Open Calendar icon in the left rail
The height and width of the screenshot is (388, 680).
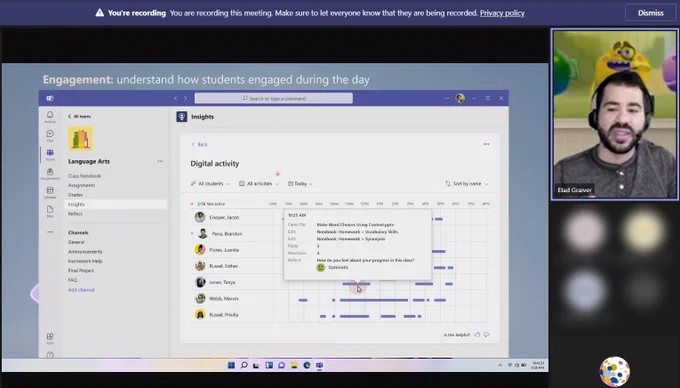click(50, 192)
